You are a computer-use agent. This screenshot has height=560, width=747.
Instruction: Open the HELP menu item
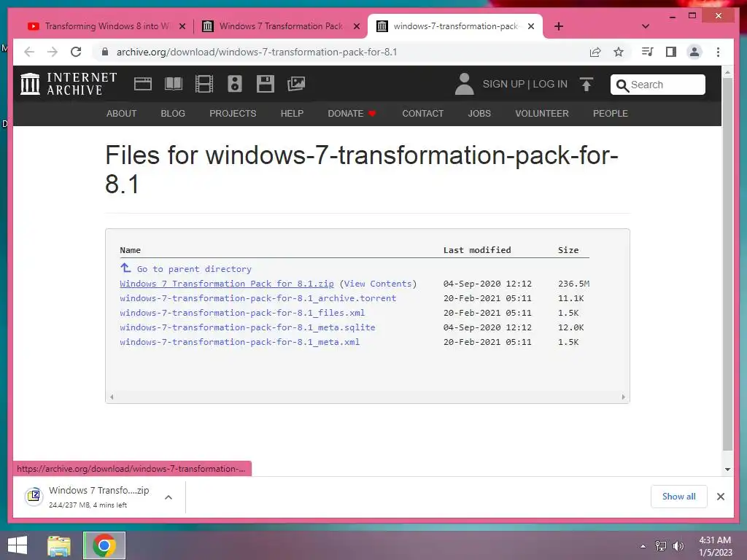[x=292, y=113]
